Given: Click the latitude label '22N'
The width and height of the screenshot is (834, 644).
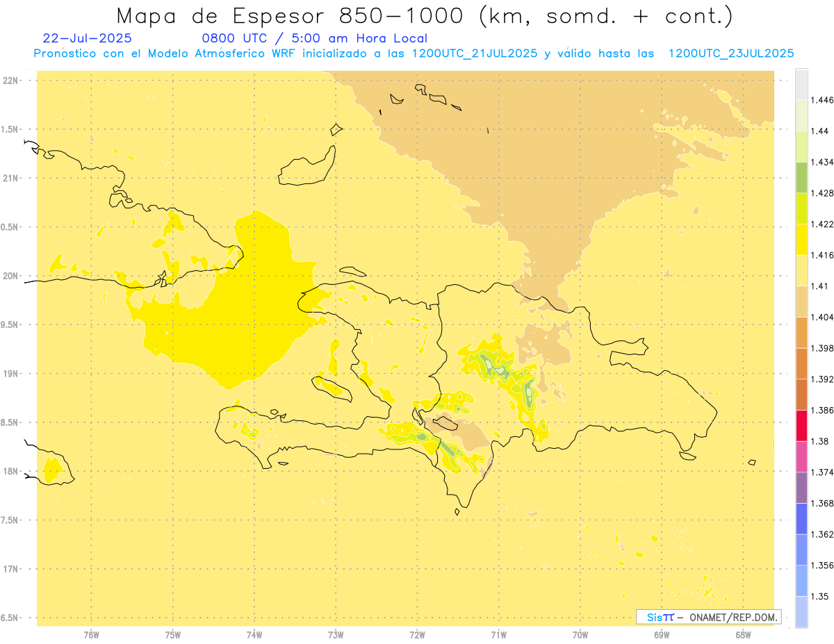Looking at the screenshot, I should click(x=11, y=80).
